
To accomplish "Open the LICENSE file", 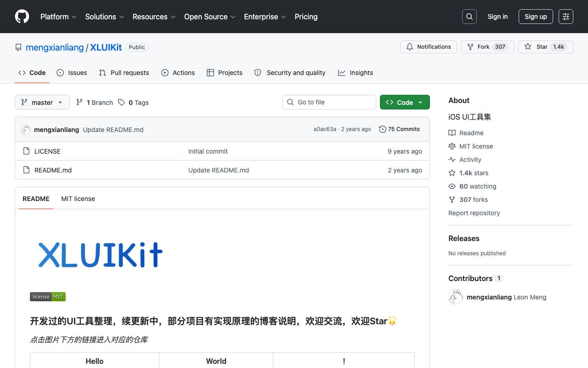I will (47, 151).
